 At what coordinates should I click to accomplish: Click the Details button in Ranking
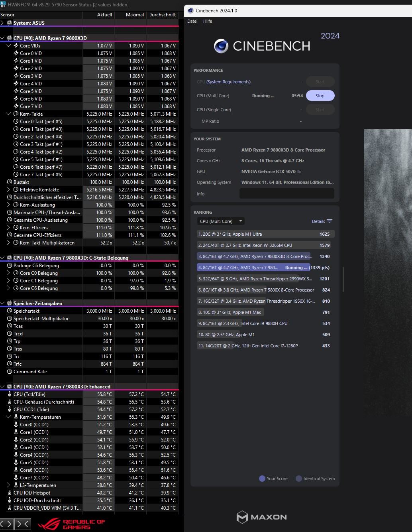click(x=322, y=221)
